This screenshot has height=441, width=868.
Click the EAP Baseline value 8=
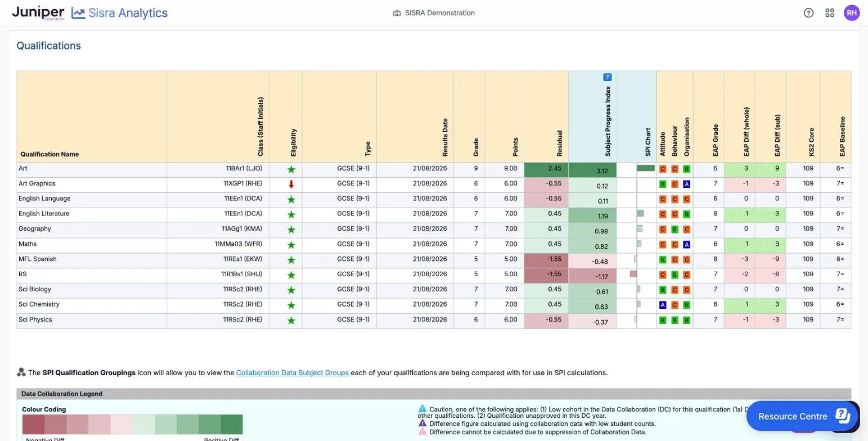[840, 259]
